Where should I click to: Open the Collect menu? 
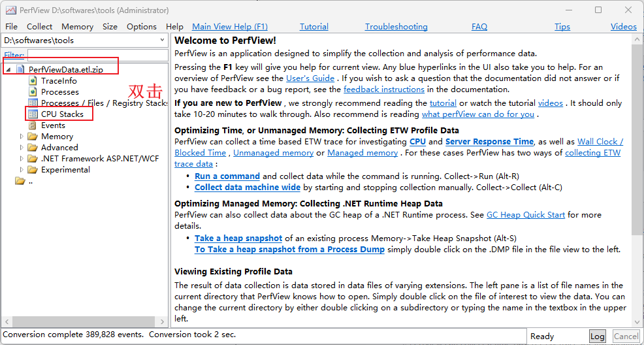click(x=39, y=27)
